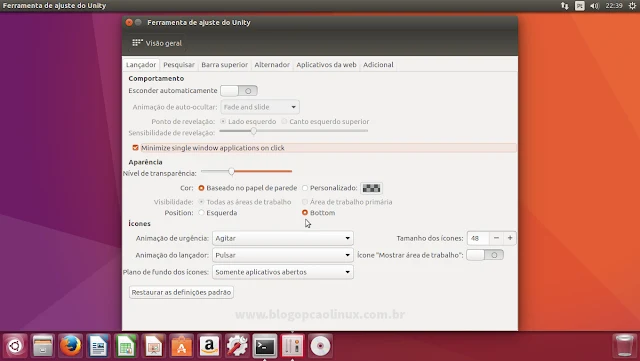
Task: Open LibreOffice Calc from the launcher
Action: [x=126, y=346]
